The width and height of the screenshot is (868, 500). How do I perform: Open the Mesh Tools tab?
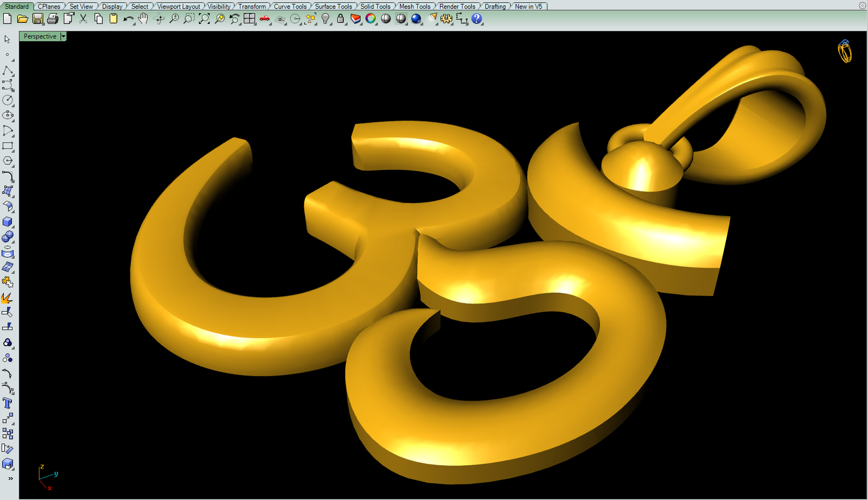(415, 7)
